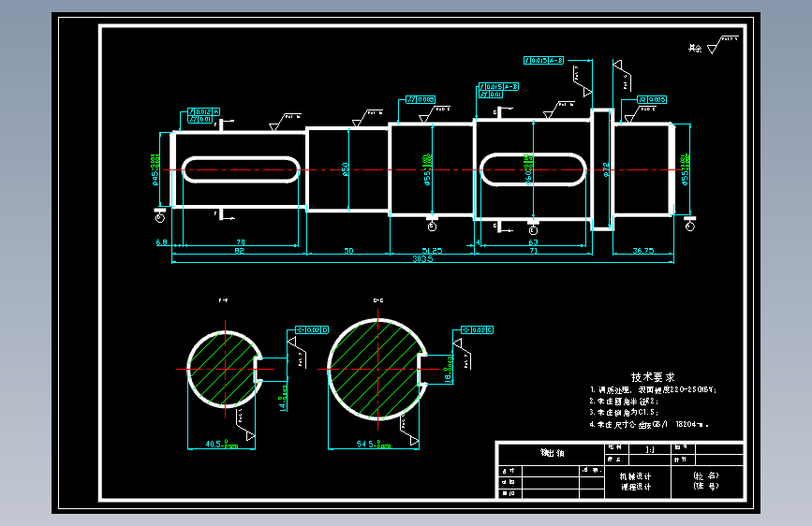The image size is (812, 526).
Task: Select technical note 1 about 调质处理
Action: 653,390
